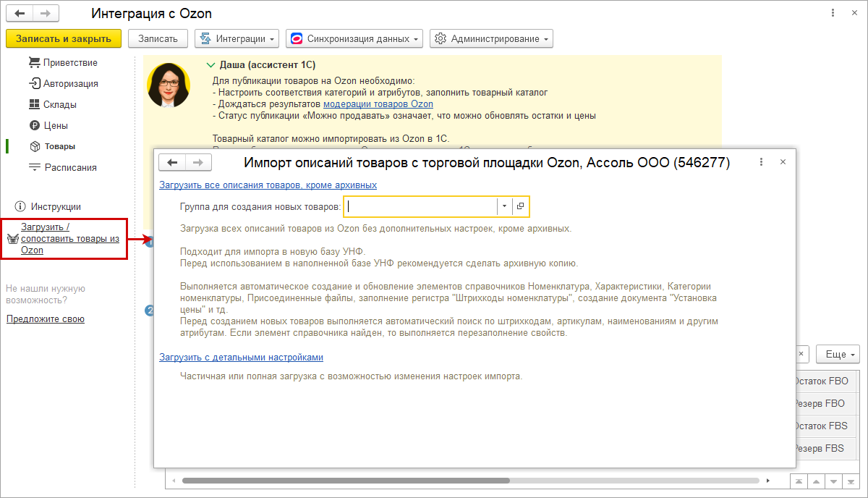Move down one row with the list arrow
868x498 pixels.
(x=834, y=481)
